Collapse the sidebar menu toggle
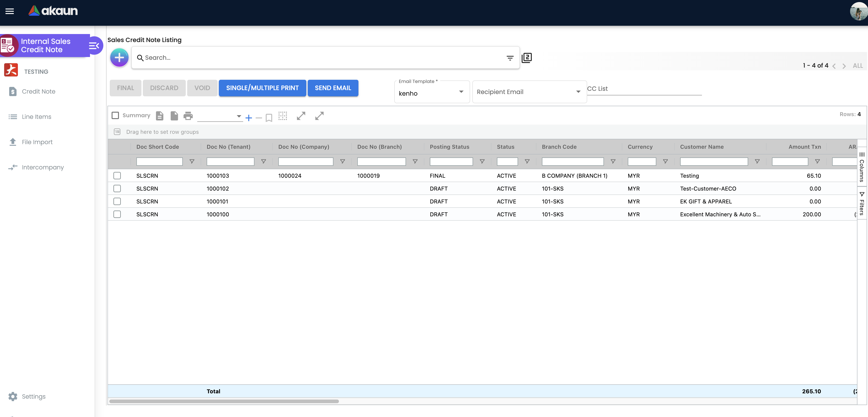The height and width of the screenshot is (417, 868). [94, 46]
